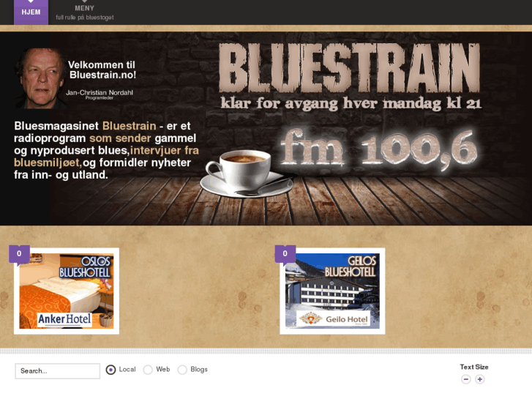Click the 'Text Size' label
Viewport: 532px width, 399px height.
coord(474,367)
